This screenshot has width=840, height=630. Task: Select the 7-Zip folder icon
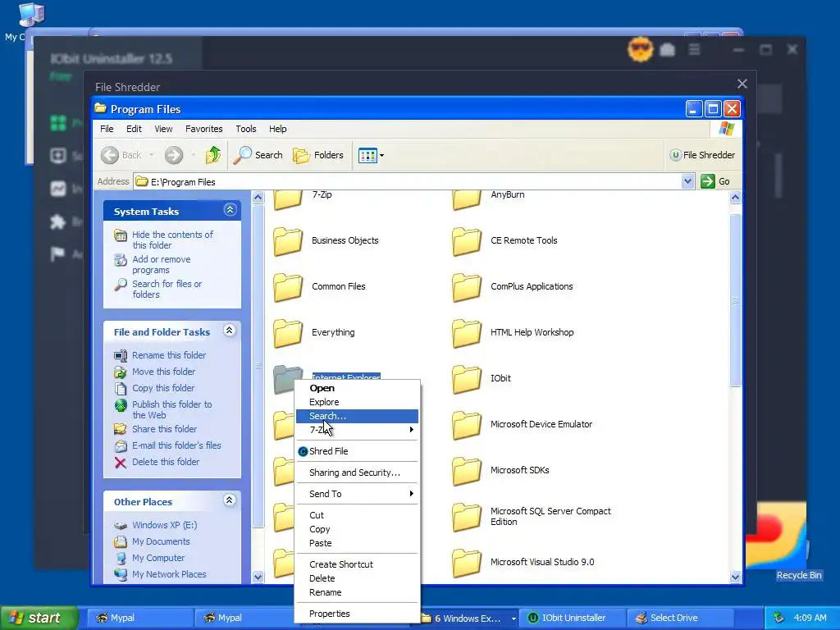[x=288, y=199]
